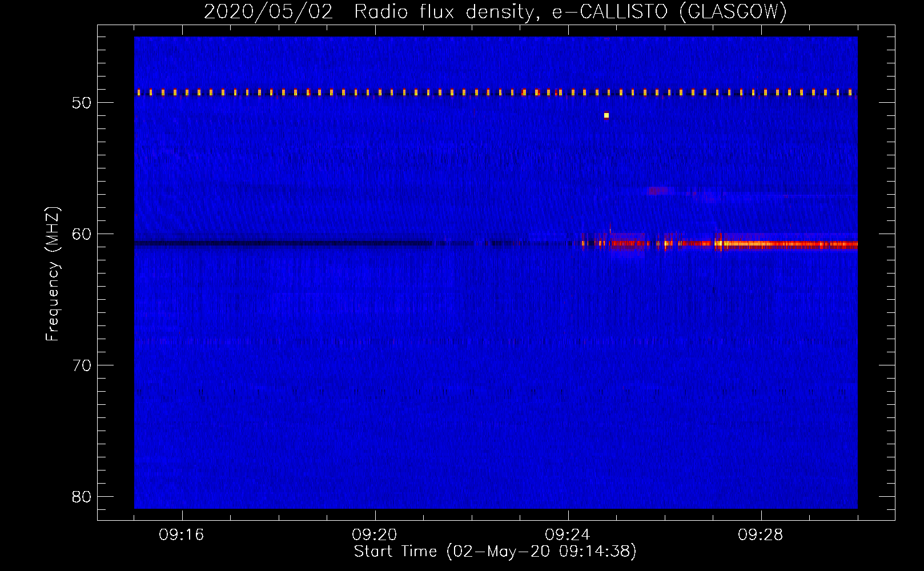
Task: Click the dark horizontal band at 61 MHz before 09:21
Action: click(283, 243)
